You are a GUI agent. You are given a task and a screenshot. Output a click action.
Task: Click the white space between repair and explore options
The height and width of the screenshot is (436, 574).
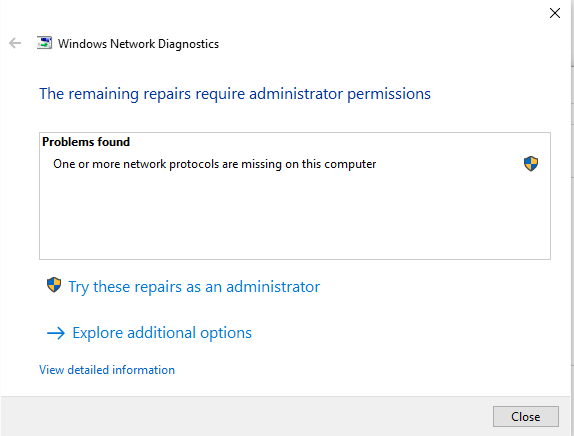pos(293,310)
